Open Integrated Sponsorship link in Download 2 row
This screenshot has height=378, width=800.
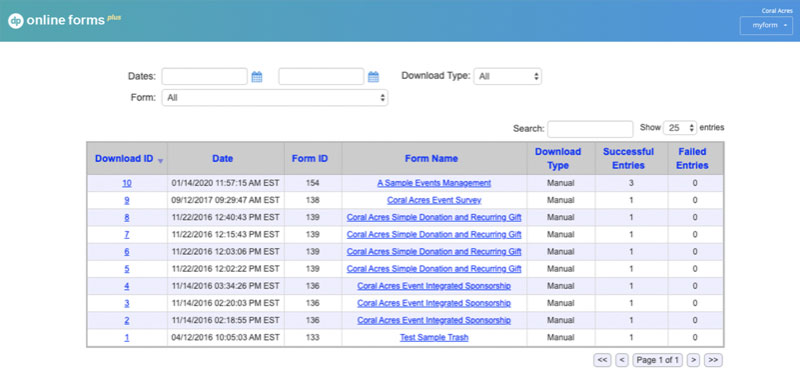click(x=434, y=320)
